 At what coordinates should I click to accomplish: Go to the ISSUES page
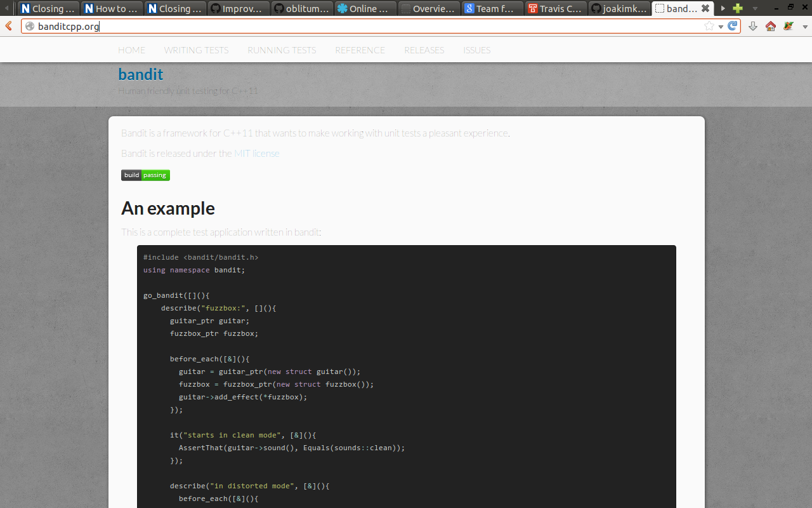click(x=476, y=50)
